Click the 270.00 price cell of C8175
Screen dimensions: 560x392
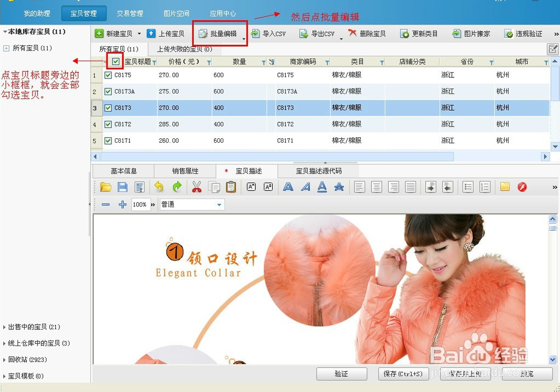(184, 75)
